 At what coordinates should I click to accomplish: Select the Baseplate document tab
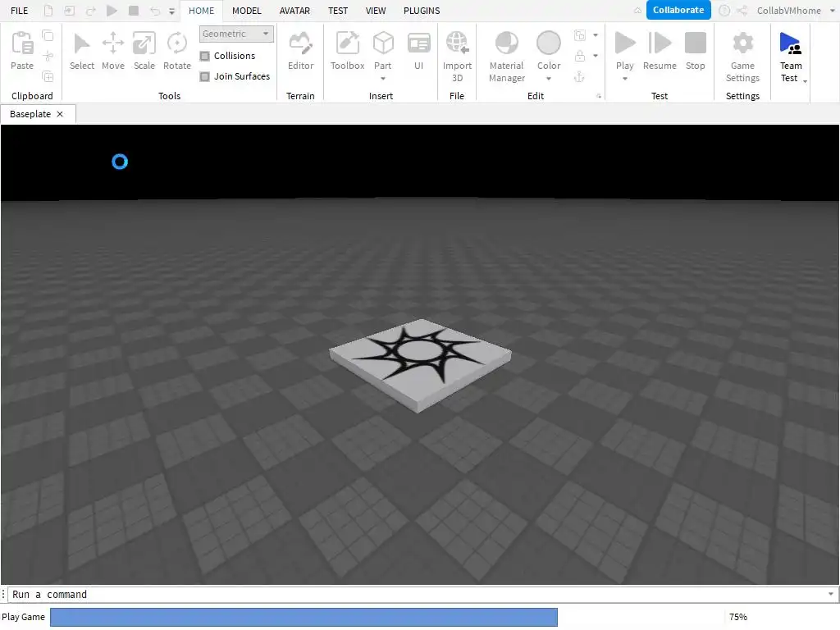click(x=30, y=114)
